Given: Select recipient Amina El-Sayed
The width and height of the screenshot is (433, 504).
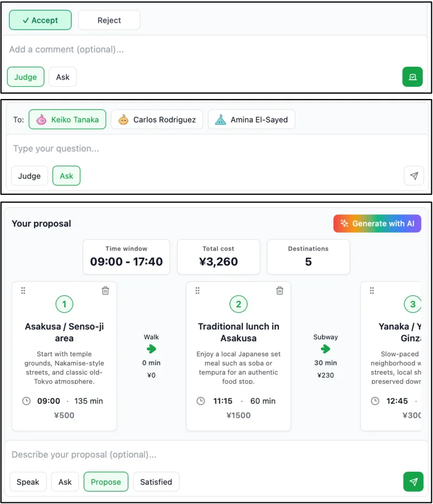Looking at the screenshot, I should [252, 120].
